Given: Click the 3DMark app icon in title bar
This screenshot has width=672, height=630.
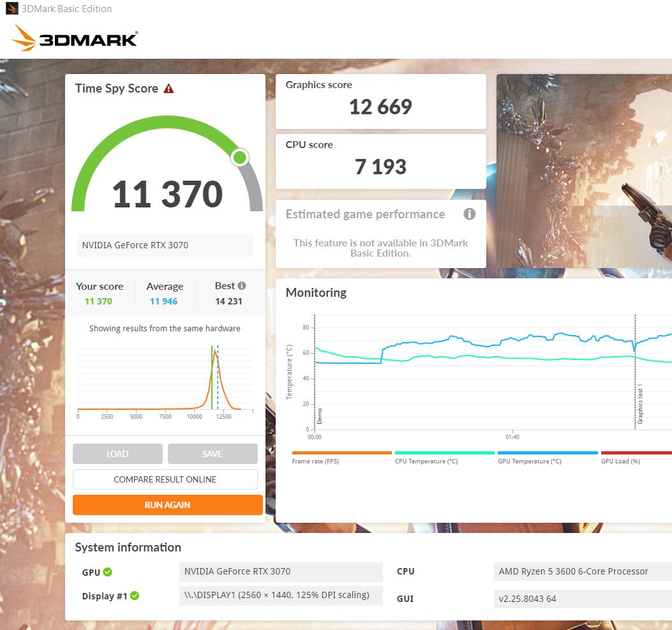Looking at the screenshot, I should click(x=12, y=8).
